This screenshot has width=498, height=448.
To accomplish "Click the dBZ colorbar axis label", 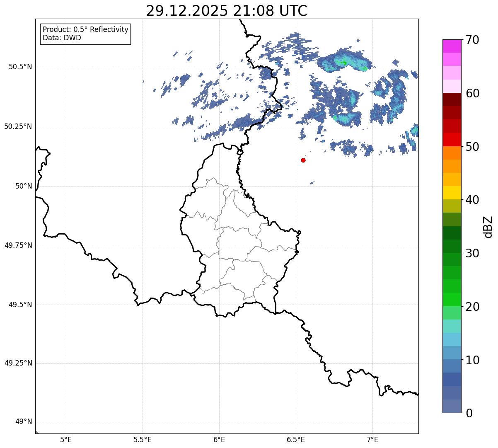I will click(488, 227).
